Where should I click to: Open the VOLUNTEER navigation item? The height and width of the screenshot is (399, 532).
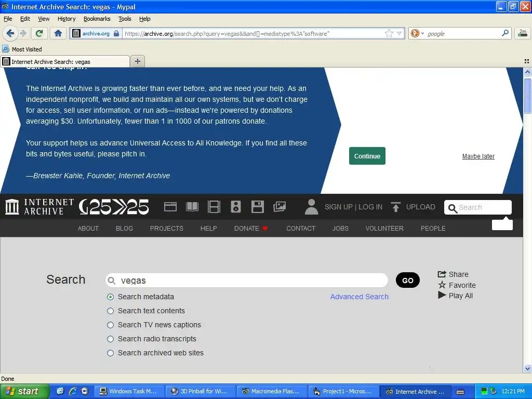tap(384, 229)
